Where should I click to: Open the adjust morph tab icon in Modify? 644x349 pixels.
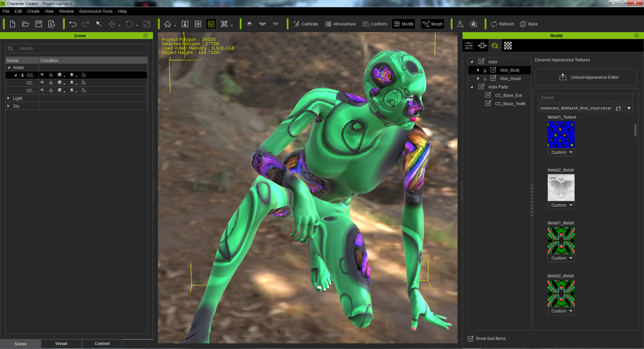pyautogui.click(x=482, y=46)
